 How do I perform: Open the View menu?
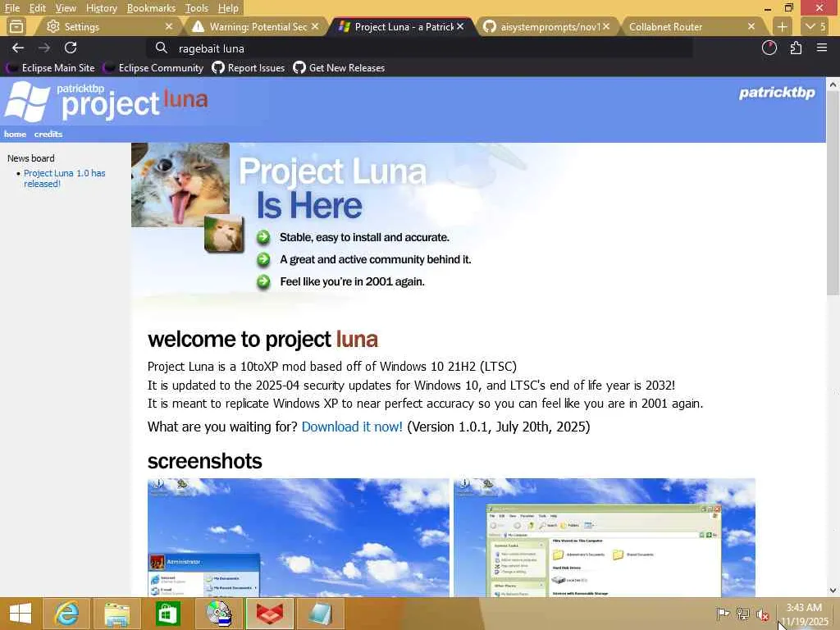pos(66,8)
